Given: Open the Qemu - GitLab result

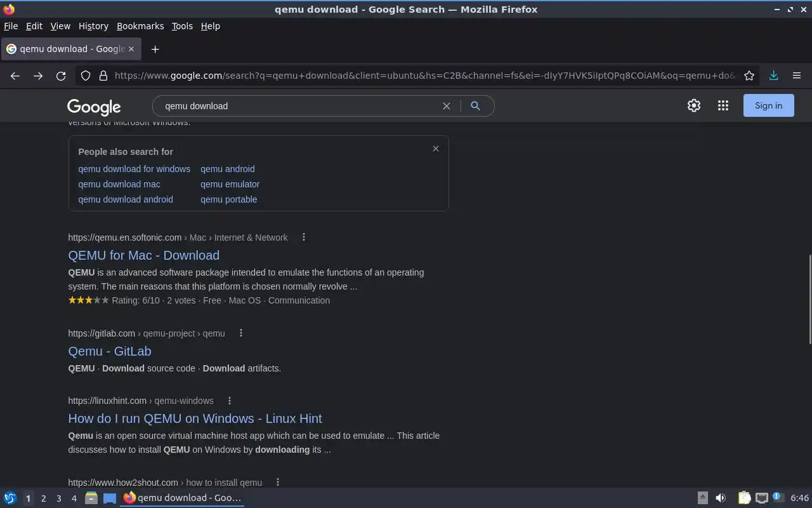Looking at the screenshot, I should [110, 351].
